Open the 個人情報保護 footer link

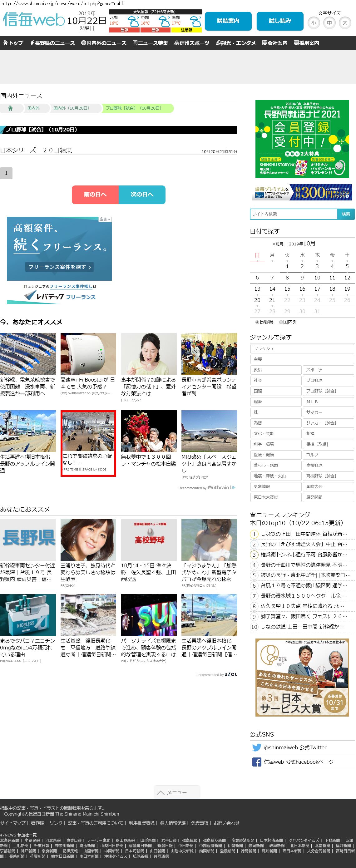pos(173,823)
